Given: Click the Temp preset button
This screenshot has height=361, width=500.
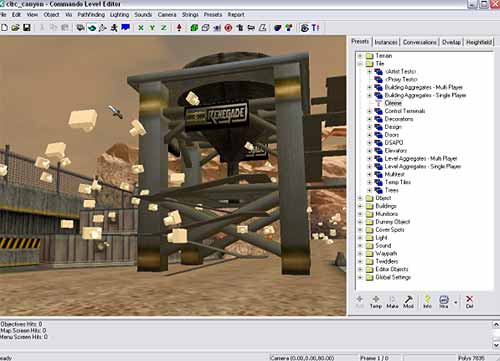Looking at the screenshot, I should tap(376, 302).
